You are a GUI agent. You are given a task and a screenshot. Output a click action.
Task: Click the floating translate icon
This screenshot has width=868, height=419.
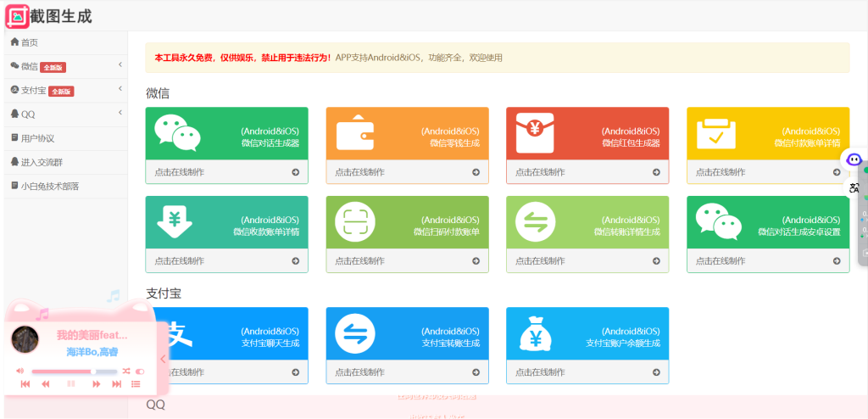point(854,188)
